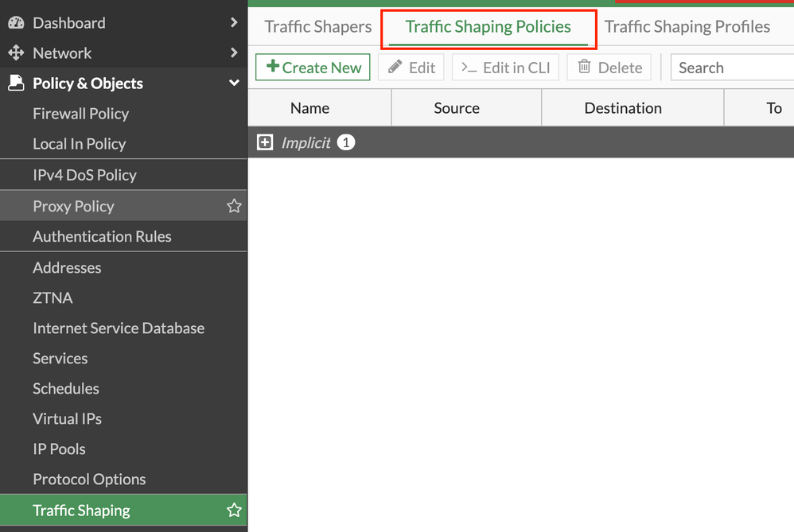Image resolution: width=794 pixels, height=532 pixels.
Task: Click the Policy & Objects icon
Action: pos(16,83)
